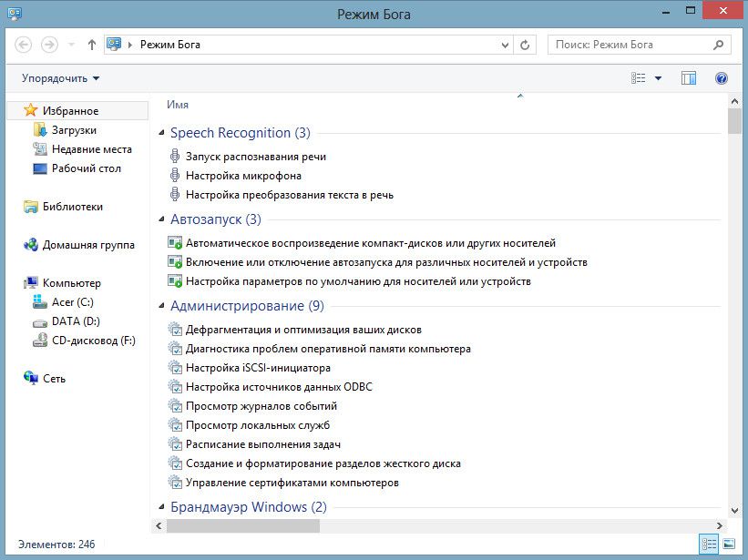Click the search magnifier icon
748x560 pixels.
tap(718, 44)
